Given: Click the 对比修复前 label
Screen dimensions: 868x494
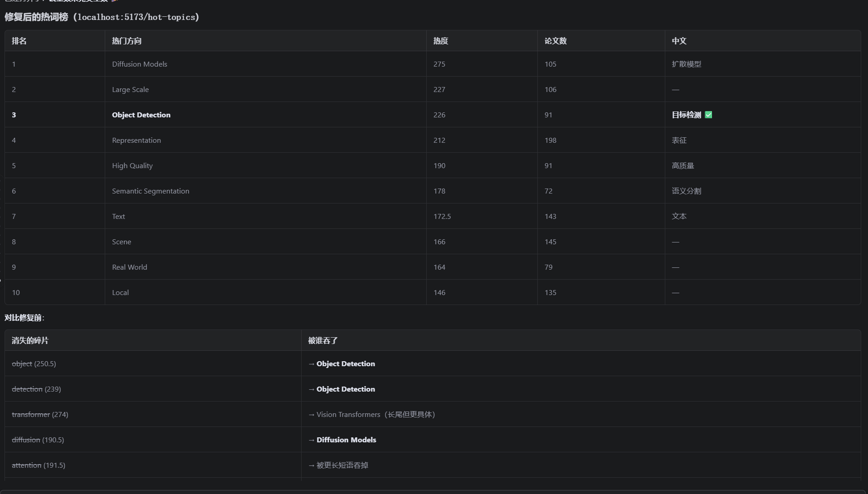Looking at the screenshot, I should (x=24, y=318).
